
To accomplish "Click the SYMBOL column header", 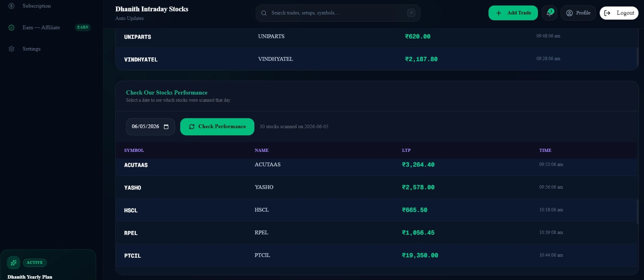I will click(x=134, y=150).
